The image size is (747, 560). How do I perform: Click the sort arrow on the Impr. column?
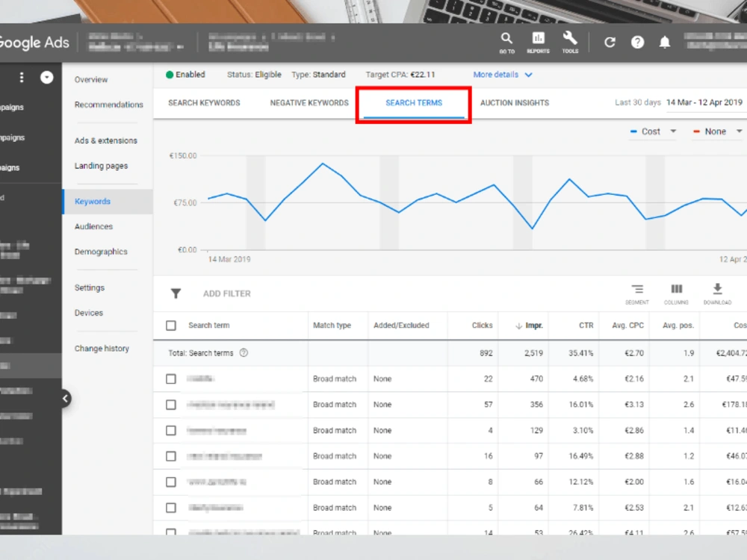pyautogui.click(x=519, y=326)
